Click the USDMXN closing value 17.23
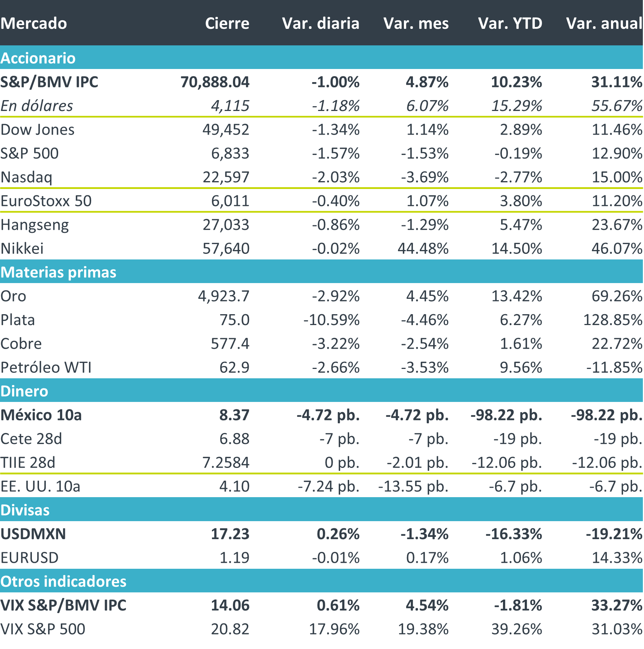The height and width of the screenshot is (649, 644). (230, 534)
